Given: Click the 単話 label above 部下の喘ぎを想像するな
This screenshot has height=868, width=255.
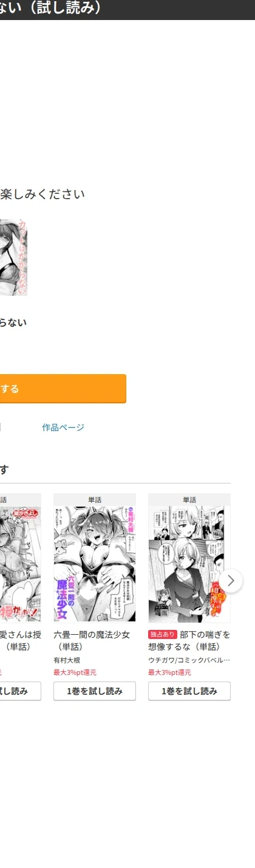Looking at the screenshot, I should click(x=189, y=500).
